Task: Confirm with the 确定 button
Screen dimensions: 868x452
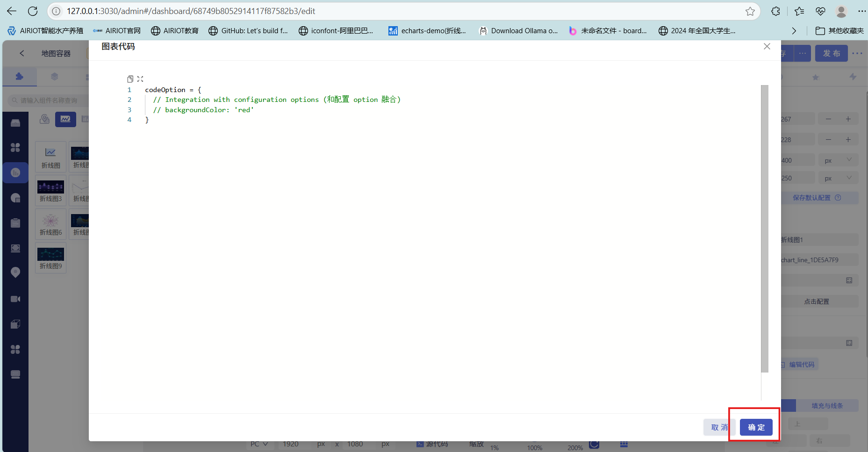Action: (756, 427)
